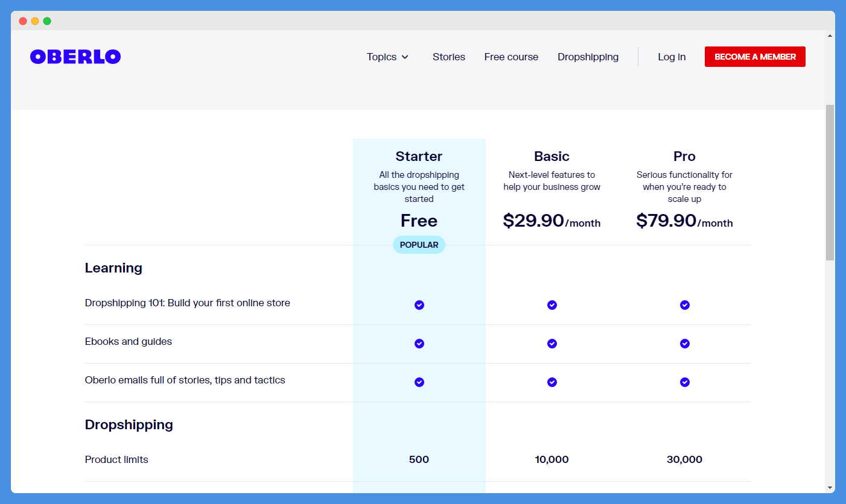Click Starter checkmark for Ebooks and guides

419,344
